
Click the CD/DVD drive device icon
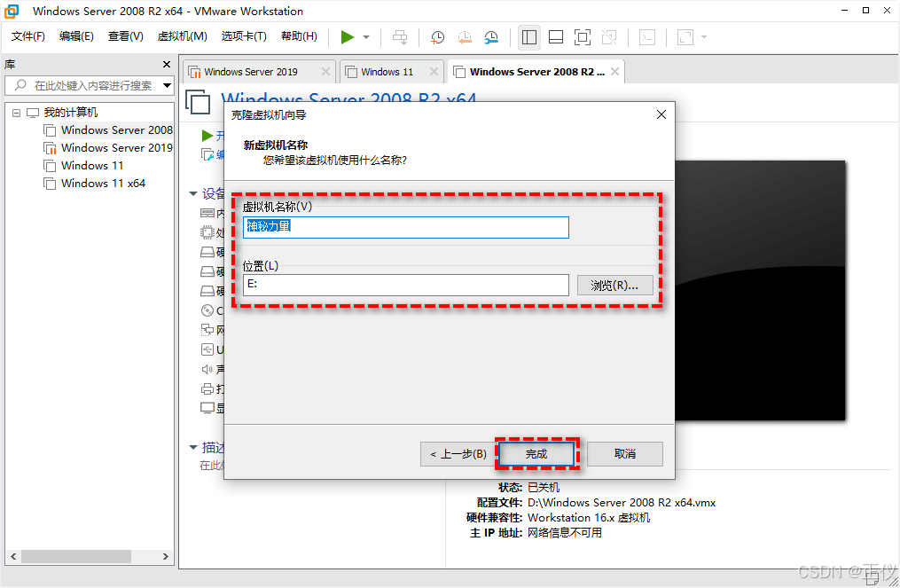[207, 310]
